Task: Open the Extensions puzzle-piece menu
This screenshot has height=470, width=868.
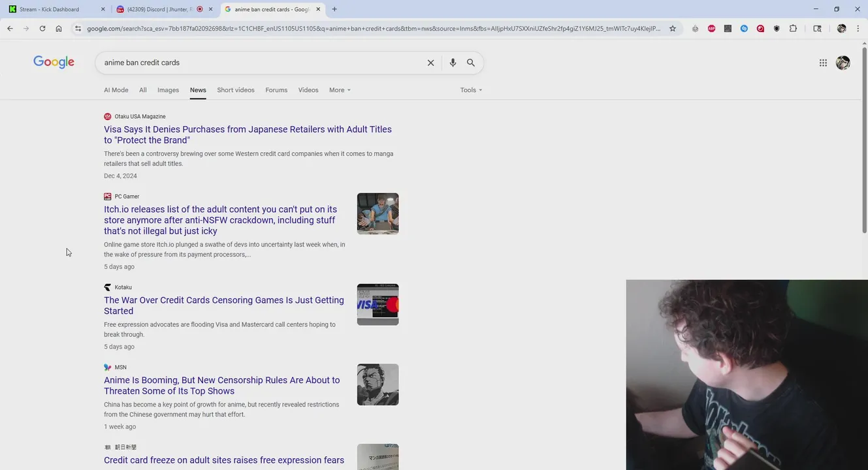Action: tap(793, 29)
